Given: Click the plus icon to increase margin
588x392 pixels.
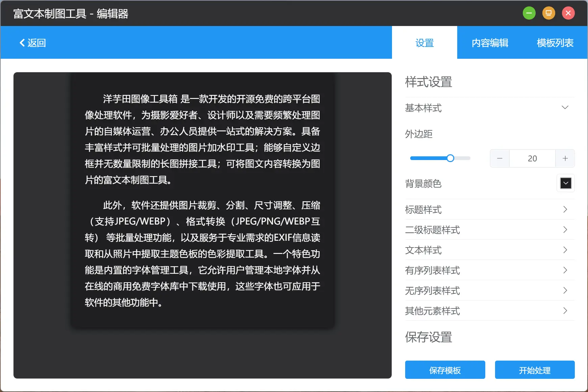Looking at the screenshot, I should point(564,158).
